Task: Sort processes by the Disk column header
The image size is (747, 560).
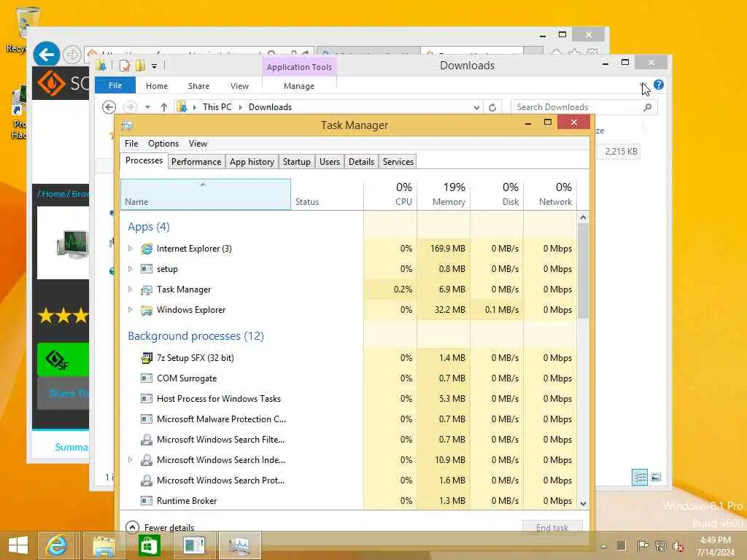Action: tap(497, 194)
